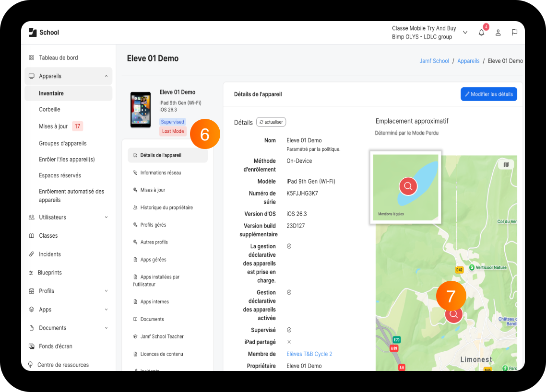Collapse the Appareils sidebar section

pos(106,76)
